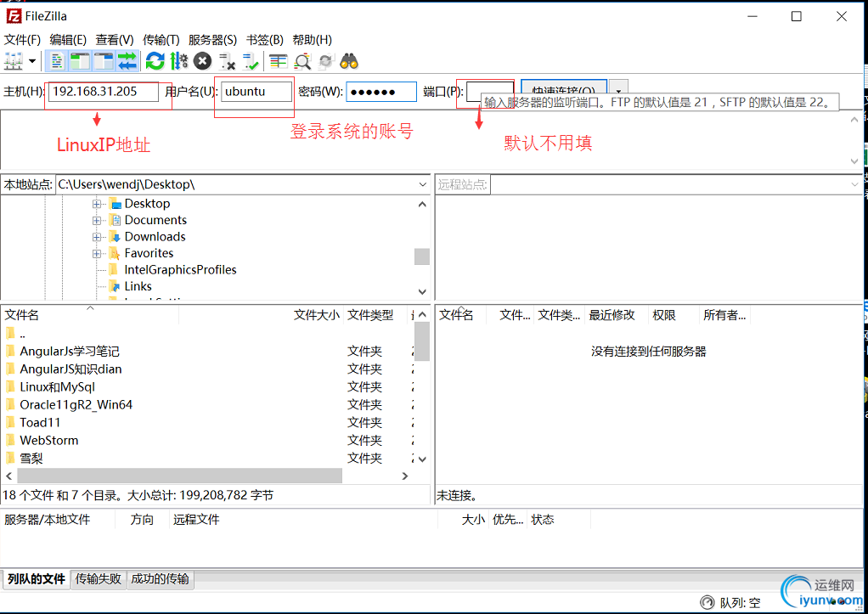The height and width of the screenshot is (614, 868).
Task: Sort remote list by 权限 column
Action: pos(663,315)
